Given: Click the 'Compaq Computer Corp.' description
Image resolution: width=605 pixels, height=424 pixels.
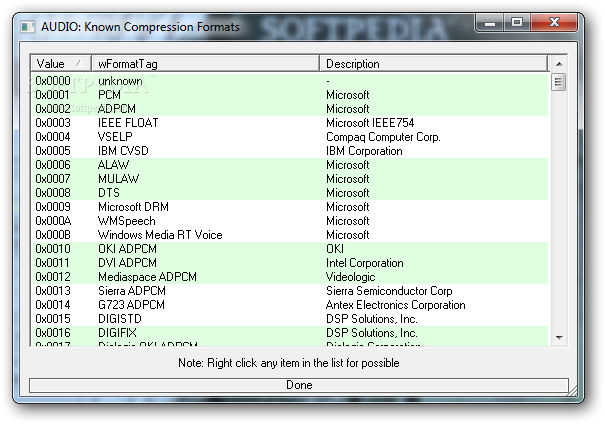Looking at the screenshot, I should coord(383,137).
